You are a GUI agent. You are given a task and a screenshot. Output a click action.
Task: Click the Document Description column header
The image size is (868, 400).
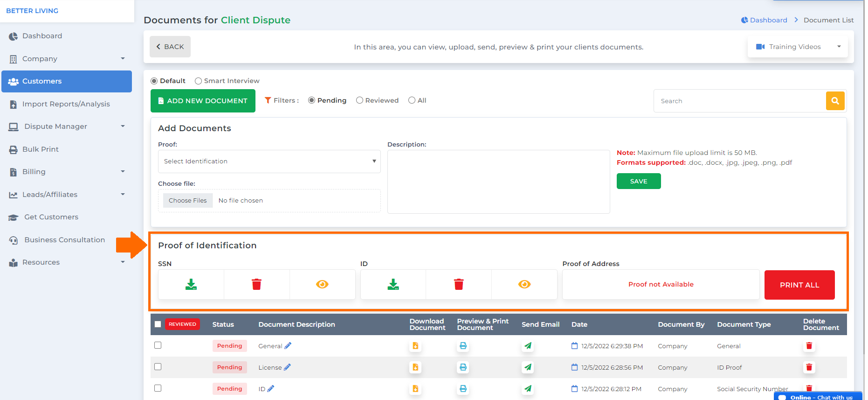click(297, 324)
